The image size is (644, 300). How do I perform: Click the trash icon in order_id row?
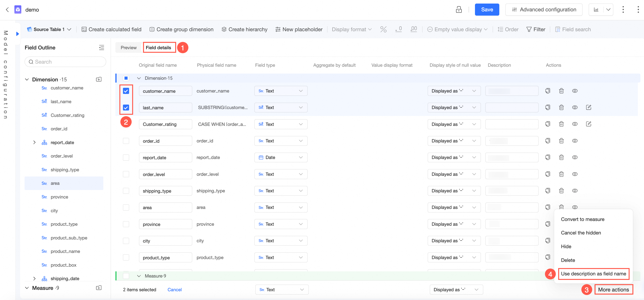pos(561,141)
